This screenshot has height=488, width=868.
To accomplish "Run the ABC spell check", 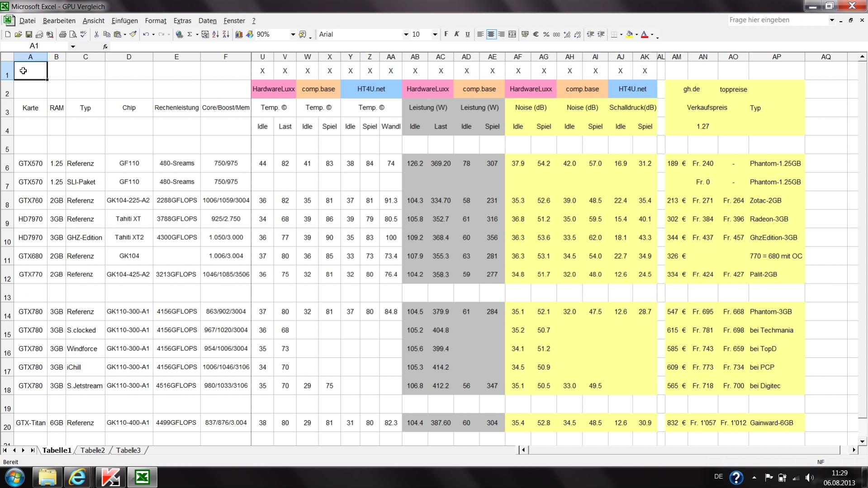I will coord(83,34).
